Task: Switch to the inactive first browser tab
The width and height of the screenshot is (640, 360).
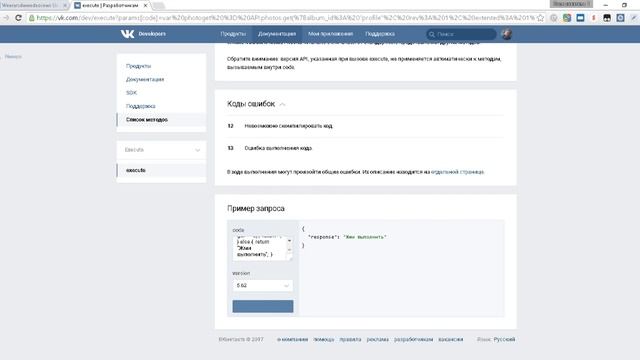Action: point(34,6)
